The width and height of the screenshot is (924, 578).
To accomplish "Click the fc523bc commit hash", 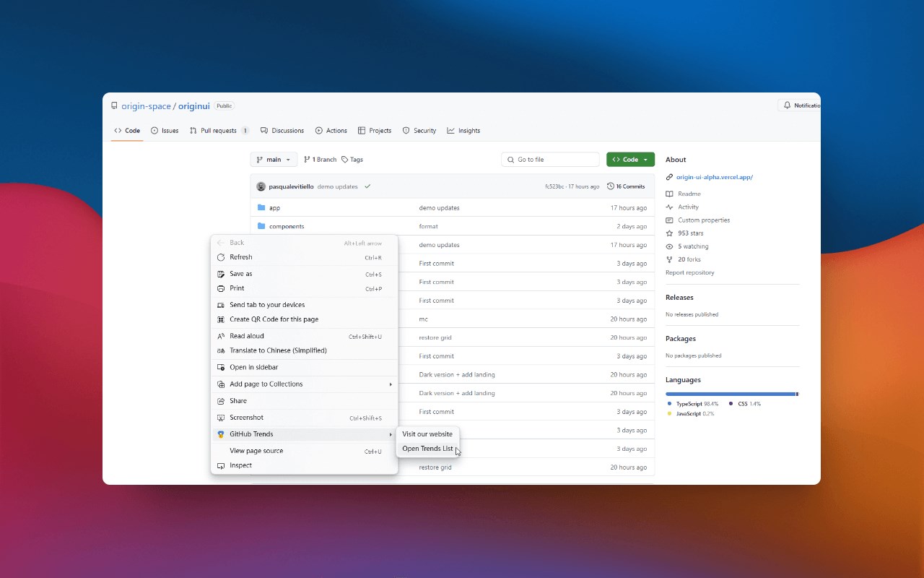I will click(555, 186).
